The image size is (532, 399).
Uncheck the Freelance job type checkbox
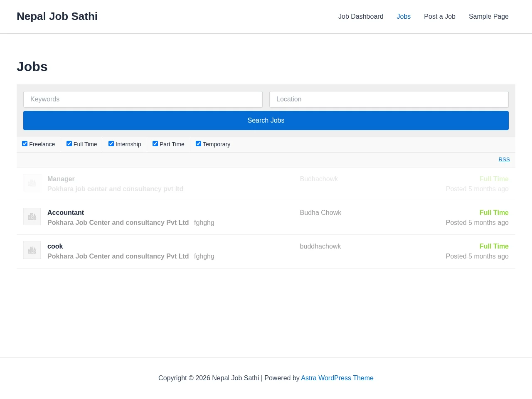(25, 144)
